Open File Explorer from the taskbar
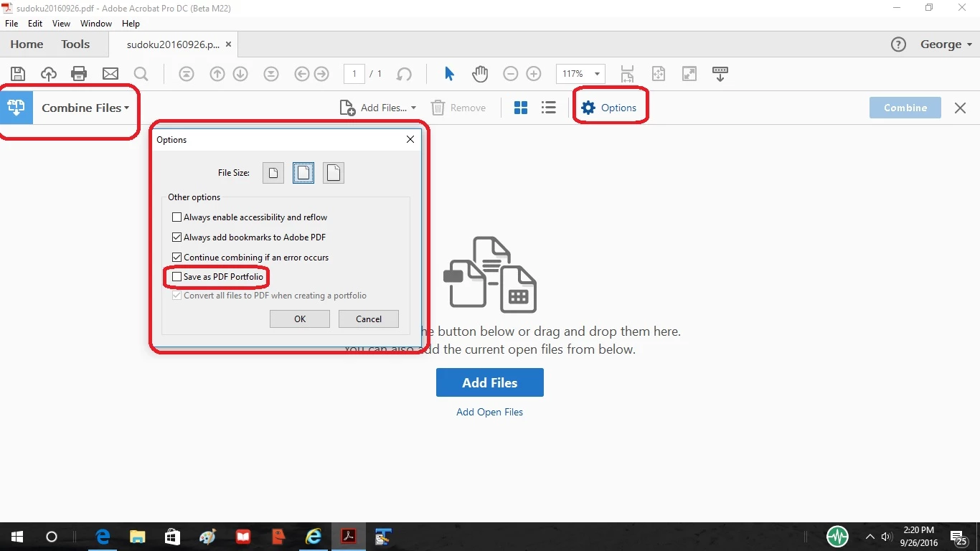Viewport: 980px width, 551px height. (138, 537)
